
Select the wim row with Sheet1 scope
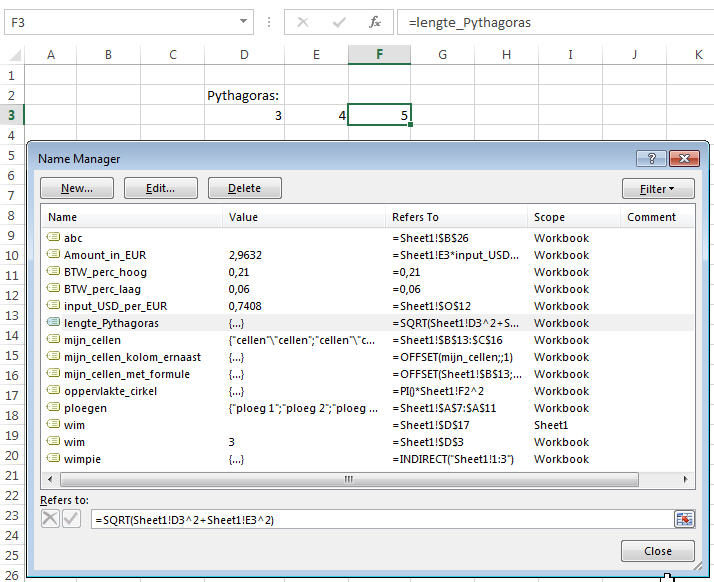click(x=368, y=425)
